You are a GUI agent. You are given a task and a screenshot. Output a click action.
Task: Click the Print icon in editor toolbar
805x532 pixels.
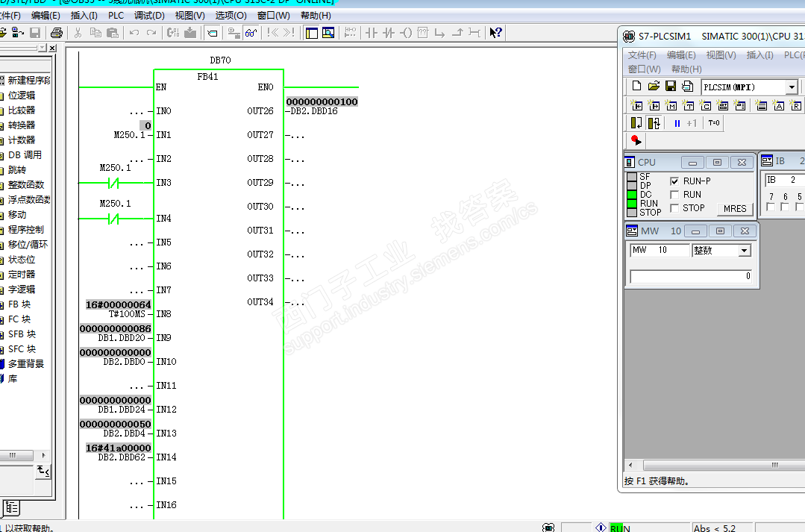[57, 33]
